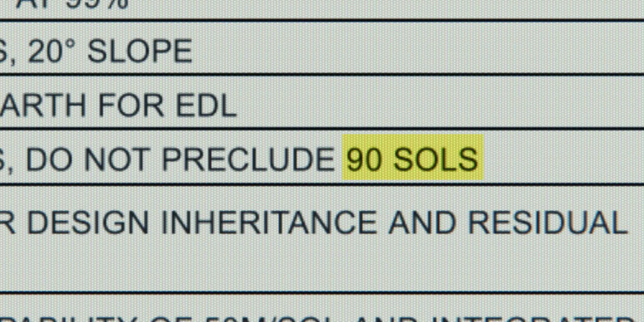Click the word "DO" before "NOT"
This screenshot has height=322, width=644.
click(x=49, y=159)
